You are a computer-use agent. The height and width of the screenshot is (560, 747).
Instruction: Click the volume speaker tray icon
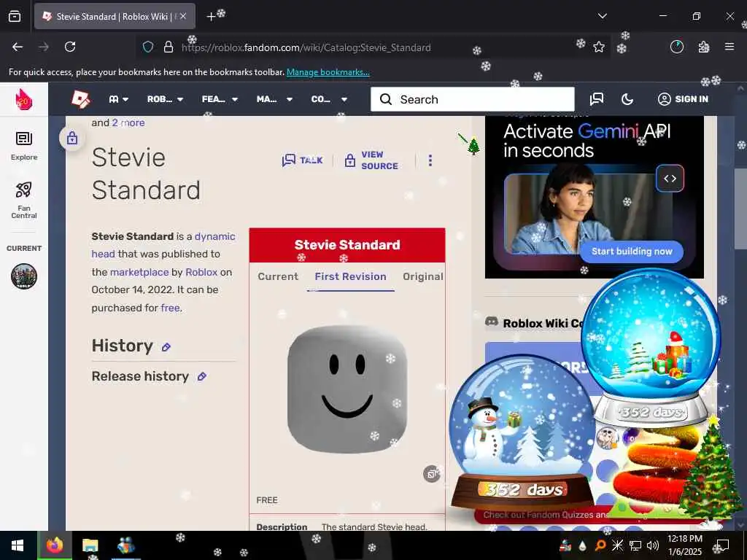[653, 545]
